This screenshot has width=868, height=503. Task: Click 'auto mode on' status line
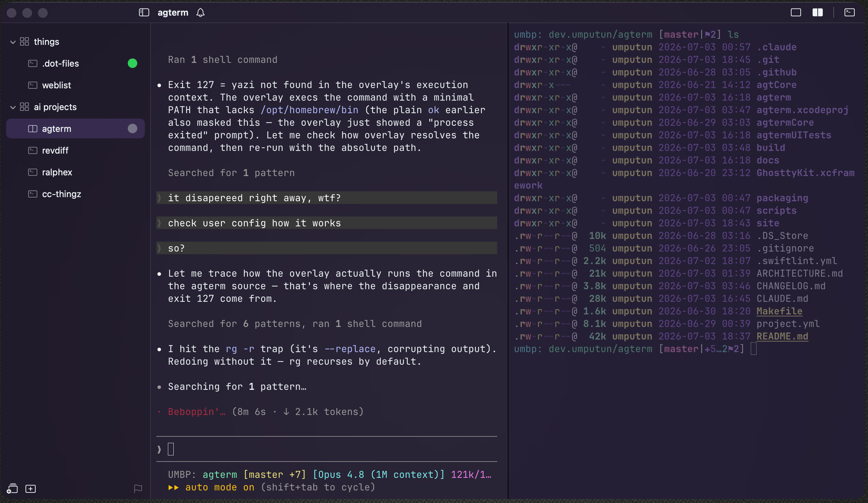point(220,487)
